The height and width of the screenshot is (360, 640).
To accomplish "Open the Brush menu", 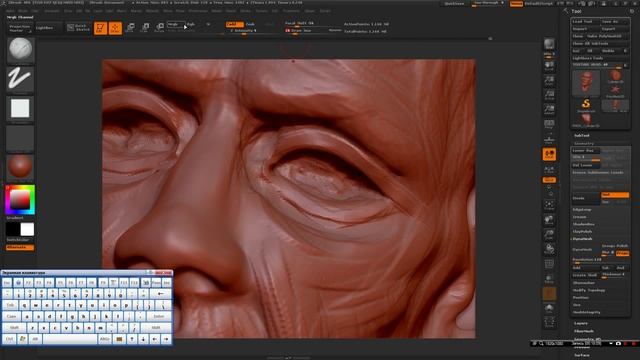I will (x=23, y=11).
